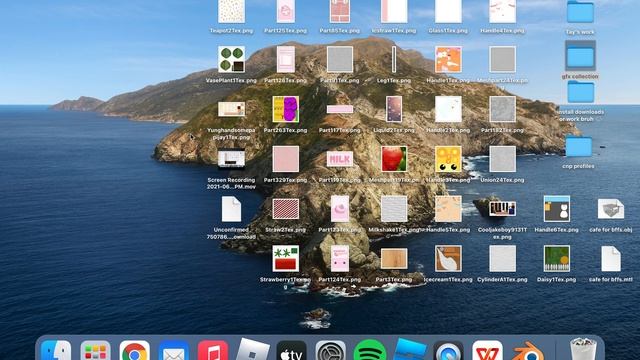Select Part126Tex.png file

tap(286, 59)
